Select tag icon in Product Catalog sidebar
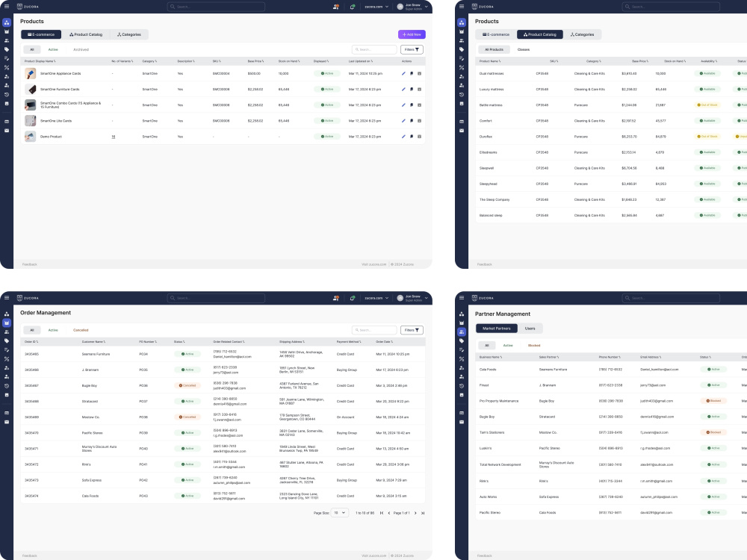The width and height of the screenshot is (747, 560). 462,49
